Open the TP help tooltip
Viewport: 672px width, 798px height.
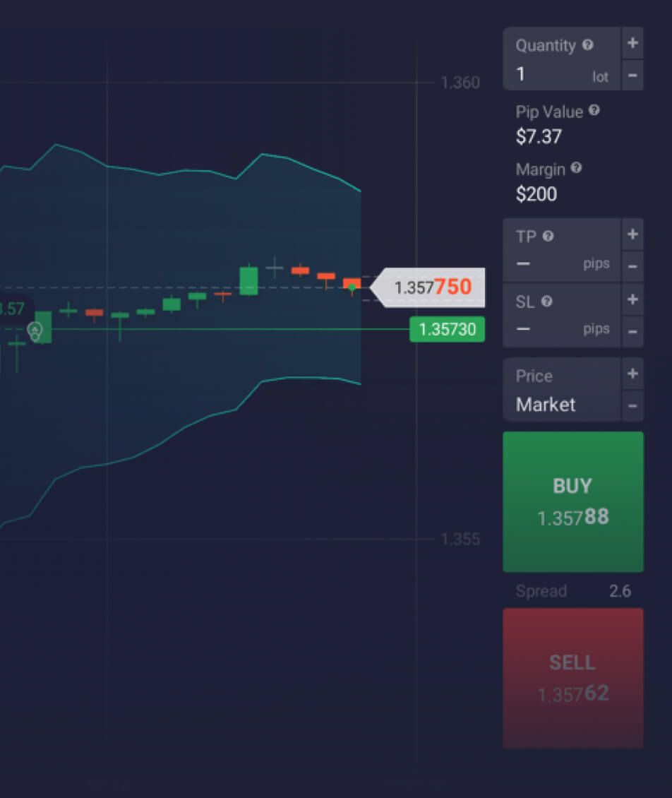tap(548, 237)
